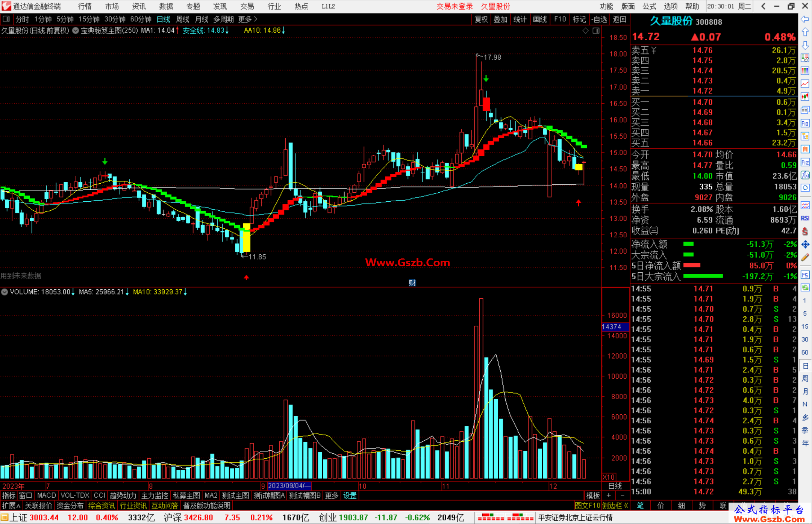The image size is (812, 524).
Task: Click the small window icon left of 分时
Action: tap(6, 19)
